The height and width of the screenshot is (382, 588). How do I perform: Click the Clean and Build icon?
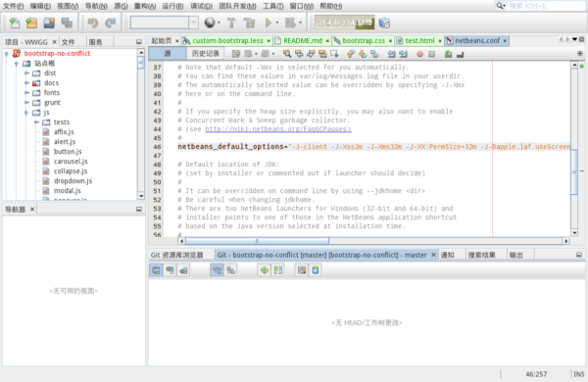[249, 24]
